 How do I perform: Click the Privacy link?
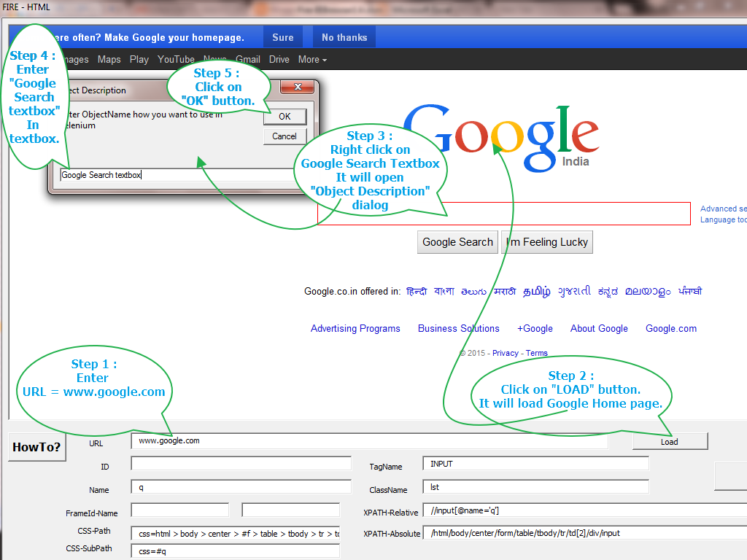506,353
